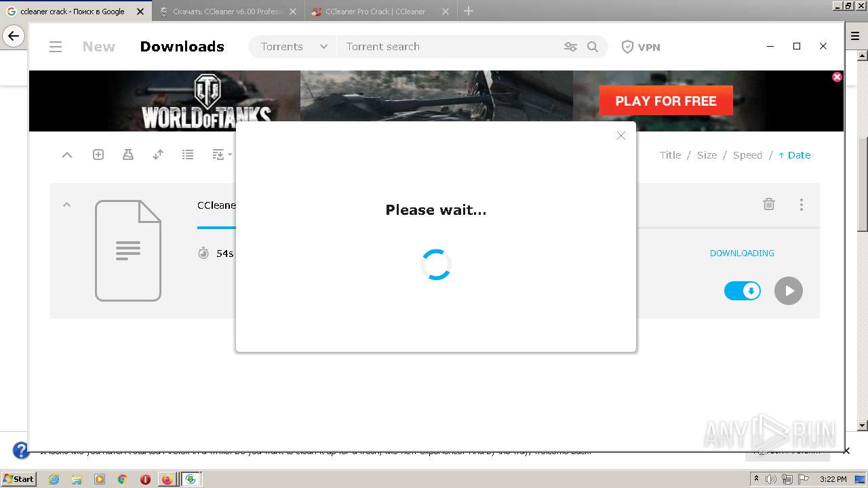
Task: Open network status tray icon
Action: click(x=787, y=479)
